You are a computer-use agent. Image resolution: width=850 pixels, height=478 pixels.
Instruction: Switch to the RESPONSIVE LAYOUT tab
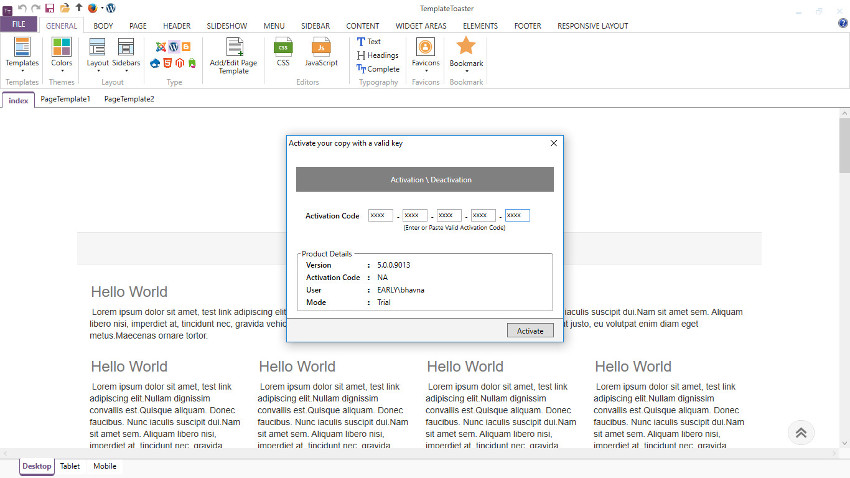593,25
